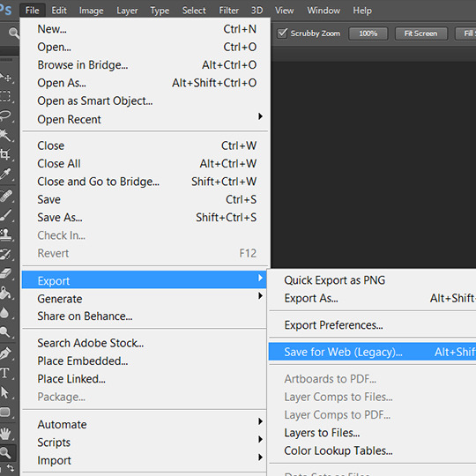The image size is (476, 476).
Task: Expand the Import submenu
Action: pos(145,460)
